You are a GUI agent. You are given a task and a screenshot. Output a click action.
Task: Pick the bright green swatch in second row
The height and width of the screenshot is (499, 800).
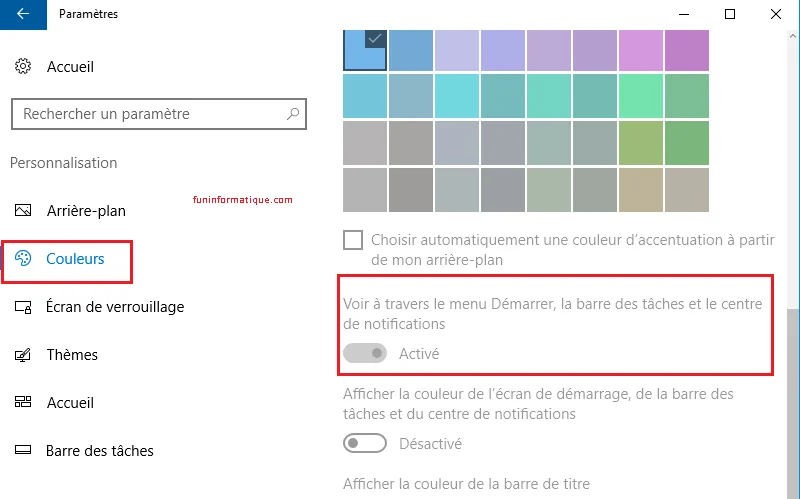click(641, 96)
